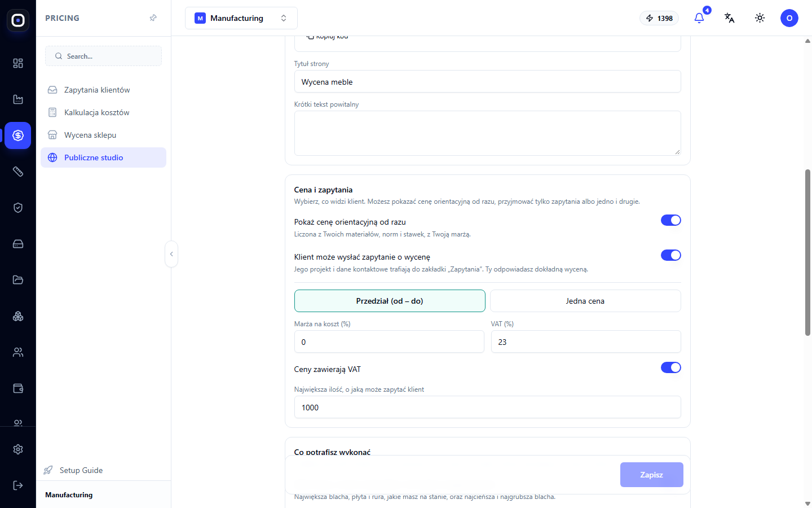Open the Manufacturing workspace dropdown
The height and width of the screenshot is (508, 812).
241,18
